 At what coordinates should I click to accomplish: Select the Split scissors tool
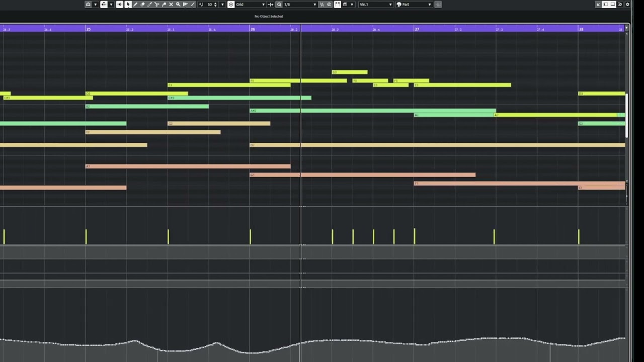pyautogui.click(x=157, y=4)
